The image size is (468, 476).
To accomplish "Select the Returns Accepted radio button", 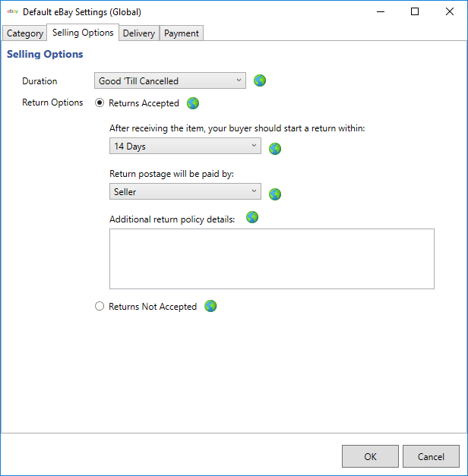I will pos(100,103).
